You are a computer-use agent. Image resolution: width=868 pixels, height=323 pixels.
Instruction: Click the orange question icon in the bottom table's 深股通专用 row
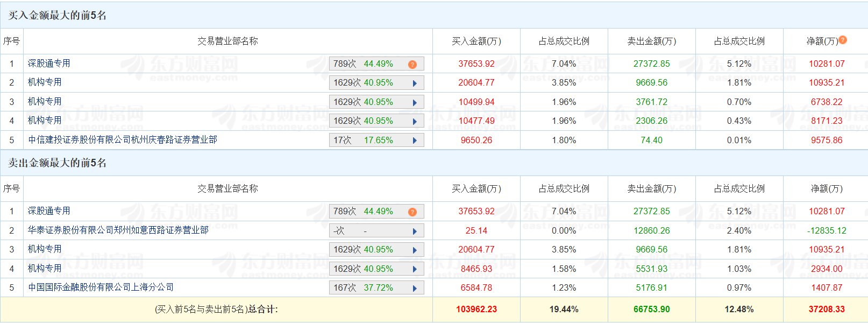pos(412,212)
